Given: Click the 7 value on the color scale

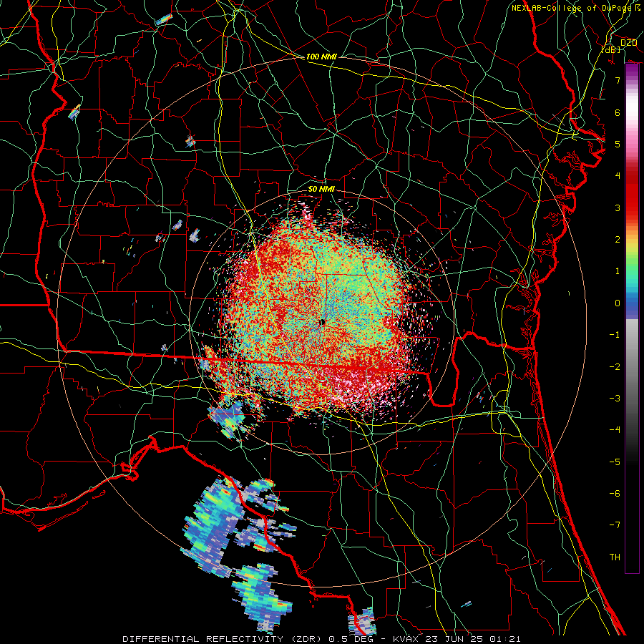Looking at the screenshot, I should pyautogui.click(x=618, y=80).
